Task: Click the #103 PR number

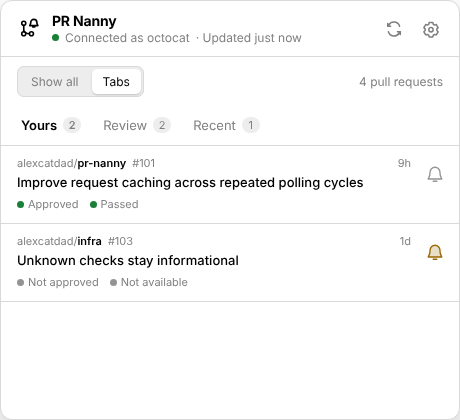Action: (x=120, y=241)
